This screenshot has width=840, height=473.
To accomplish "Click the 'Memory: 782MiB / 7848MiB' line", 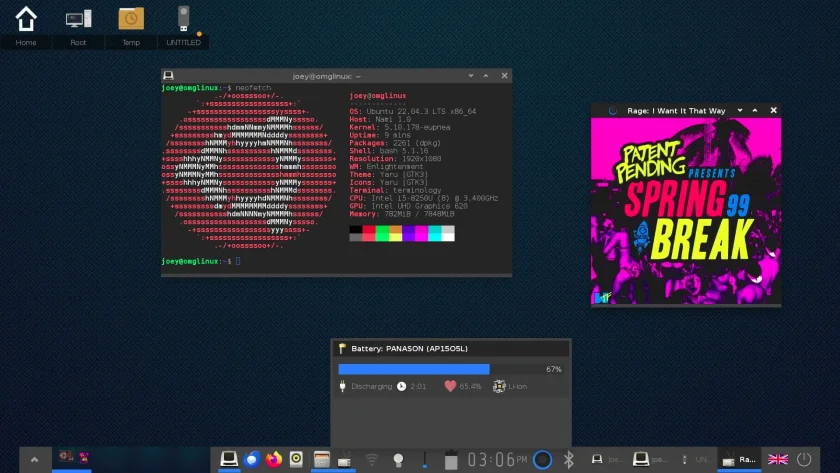I will click(x=402, y=214).
